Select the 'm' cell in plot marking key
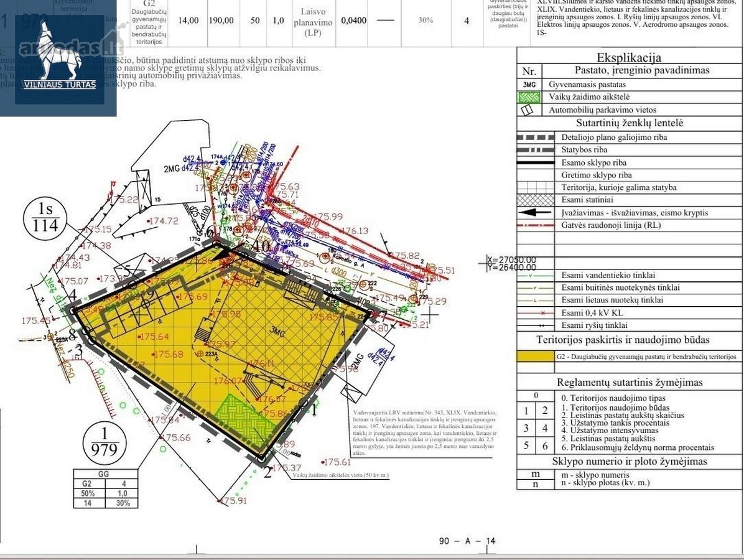This screenshot has height=560, width=744. [536, 474]
